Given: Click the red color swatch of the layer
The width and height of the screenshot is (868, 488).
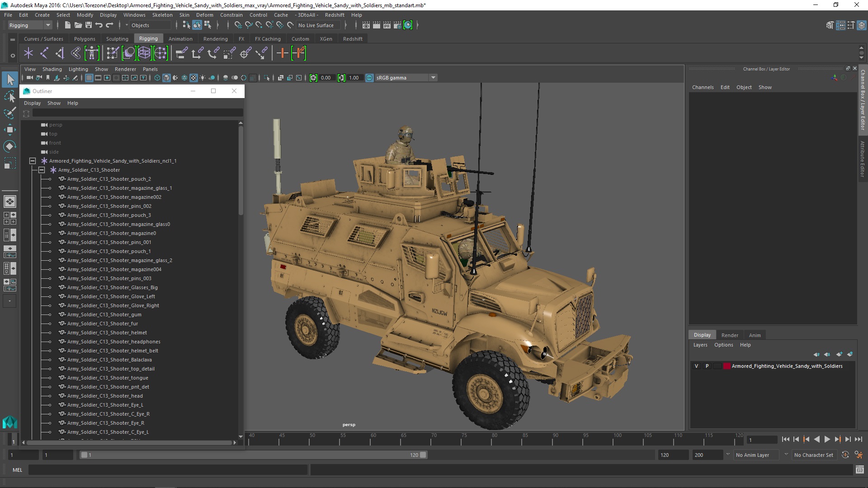Looking at the screenshot, I should pos(726,366).
